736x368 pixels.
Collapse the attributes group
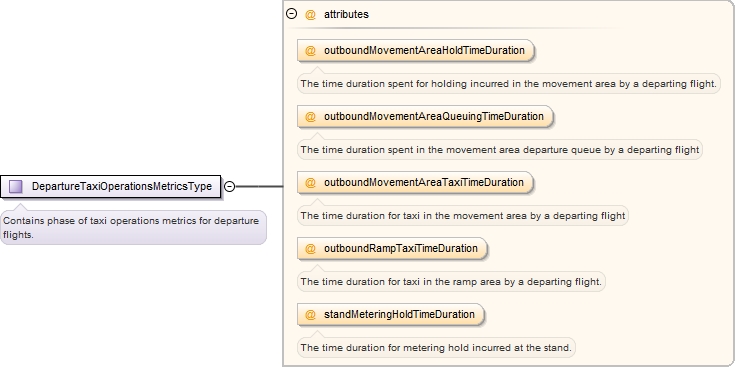pos(291,14)
